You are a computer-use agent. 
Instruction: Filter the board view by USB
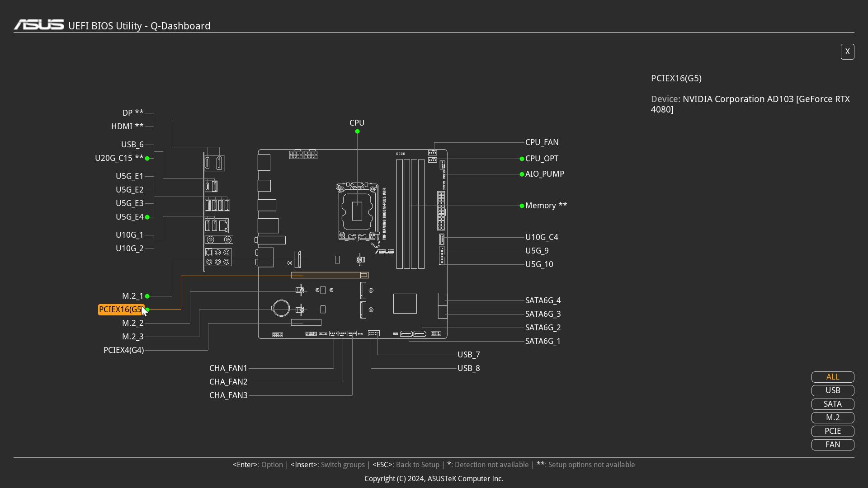[833, 390]
